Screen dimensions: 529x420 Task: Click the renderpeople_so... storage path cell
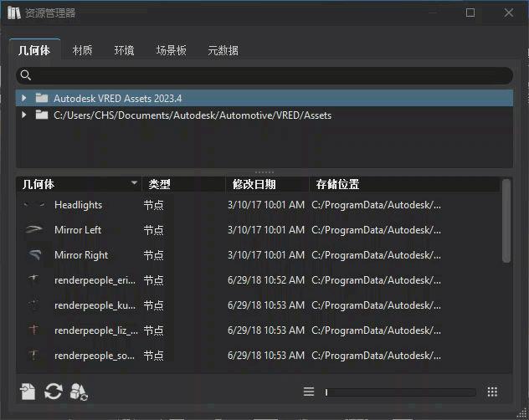point(376,356)
